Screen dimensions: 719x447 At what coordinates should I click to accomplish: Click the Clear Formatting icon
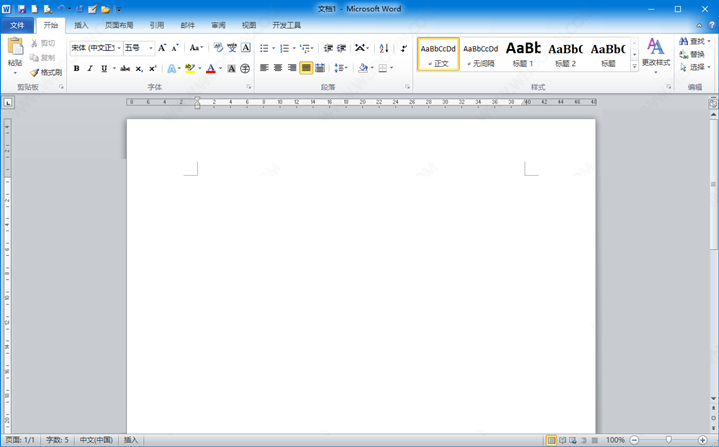[218, 48]
